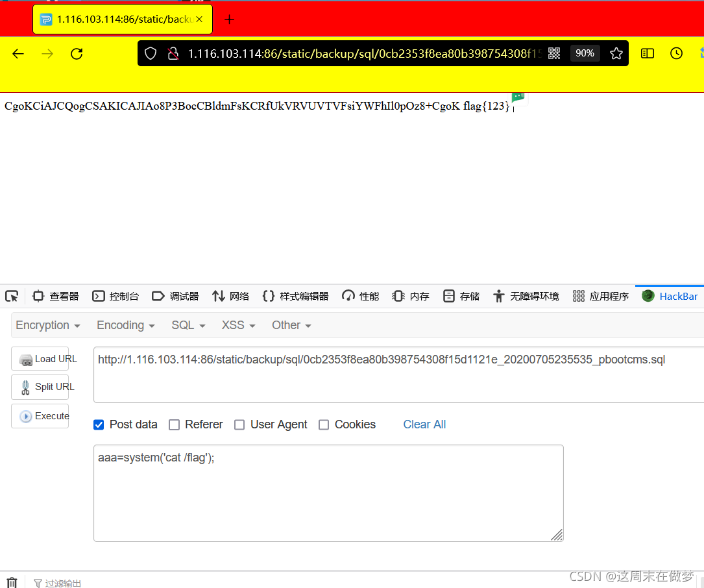This screenshot has width=704, height=588.
Task: Click the HackBar URL text area
Action: pos(398,374)
